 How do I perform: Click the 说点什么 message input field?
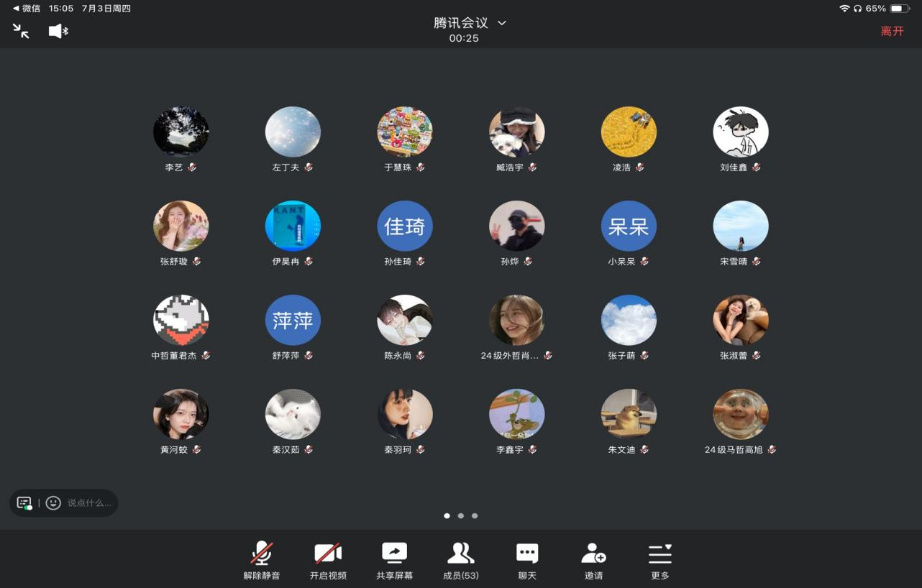pos(89,503)
